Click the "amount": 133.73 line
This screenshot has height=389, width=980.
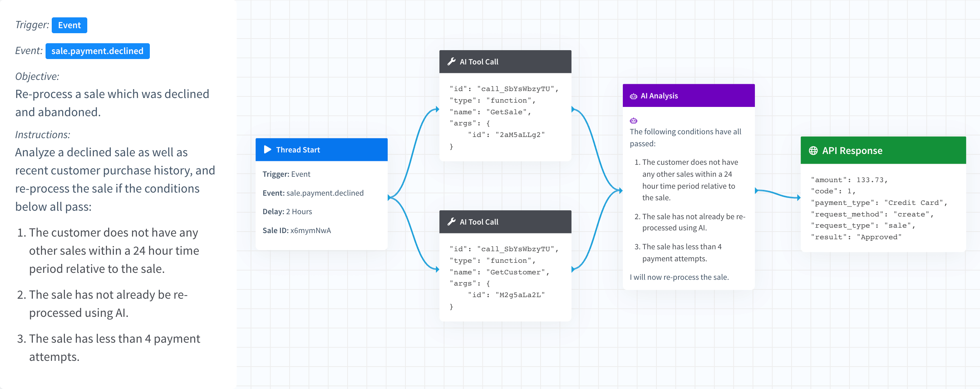(x=849, y=180)
